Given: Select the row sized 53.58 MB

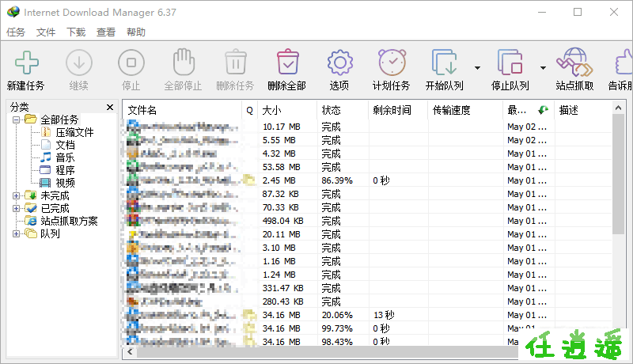Looking at the screenshot, I should tap(367, 167).
